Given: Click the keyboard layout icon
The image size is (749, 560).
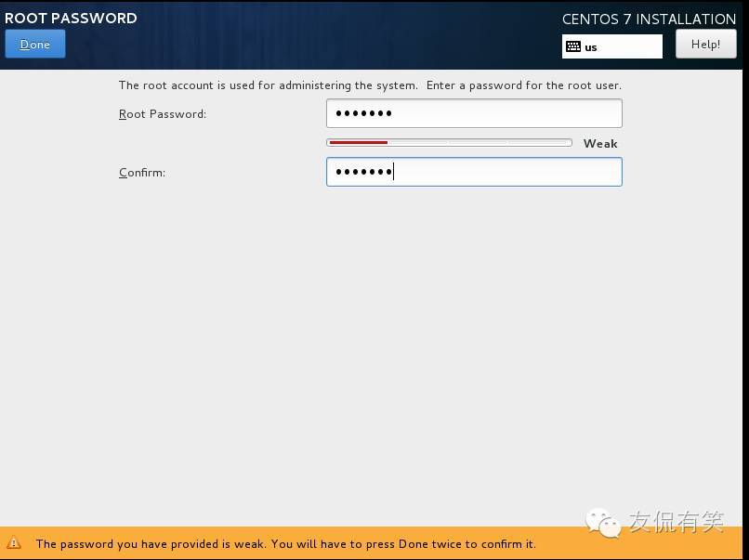Looking at the screenshot, I should [573, 46].
